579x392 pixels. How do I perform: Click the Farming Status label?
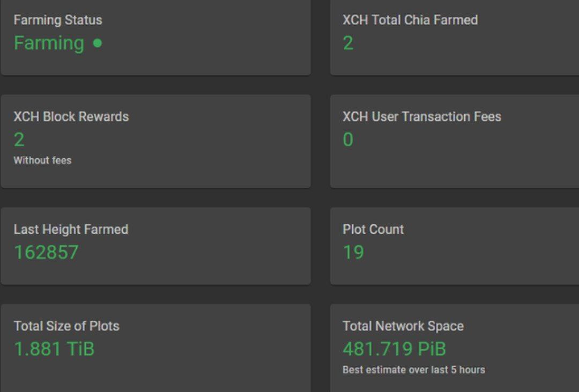click(x=58, y=20)
